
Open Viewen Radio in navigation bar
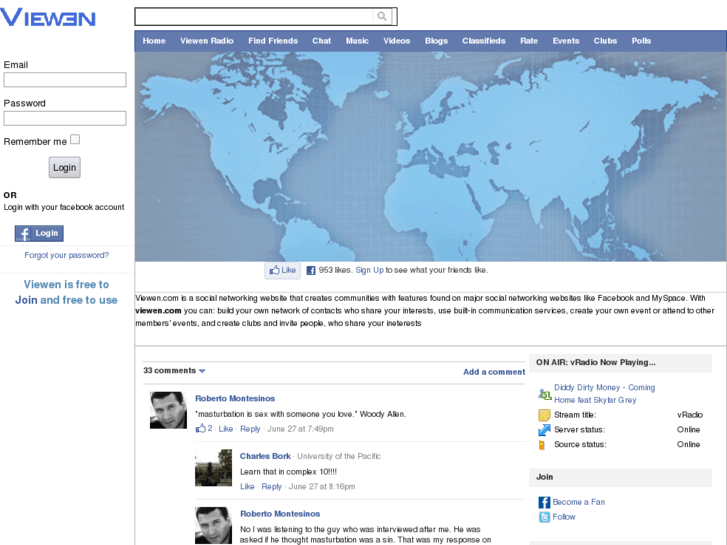tap(207, 41)
